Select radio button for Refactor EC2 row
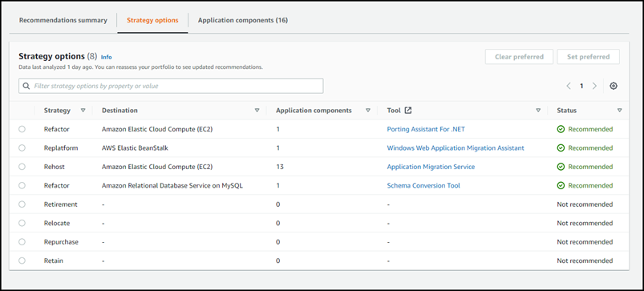 click(x=22, y=129)
